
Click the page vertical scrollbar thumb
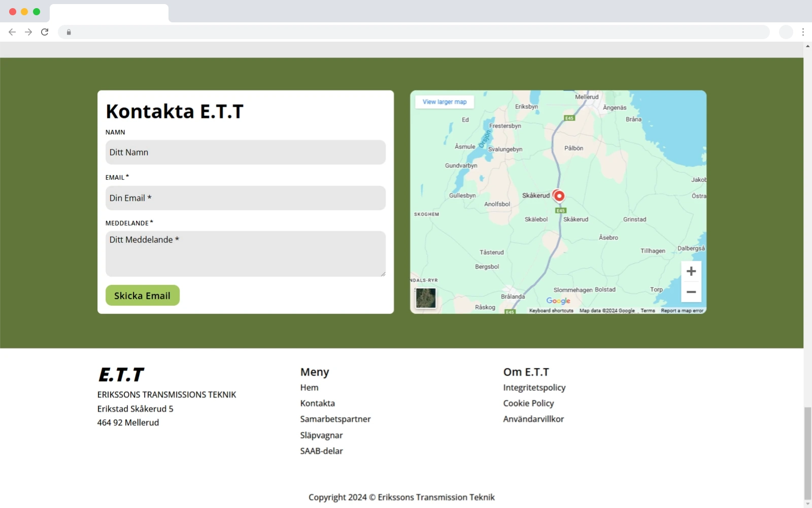coord(807,453)
